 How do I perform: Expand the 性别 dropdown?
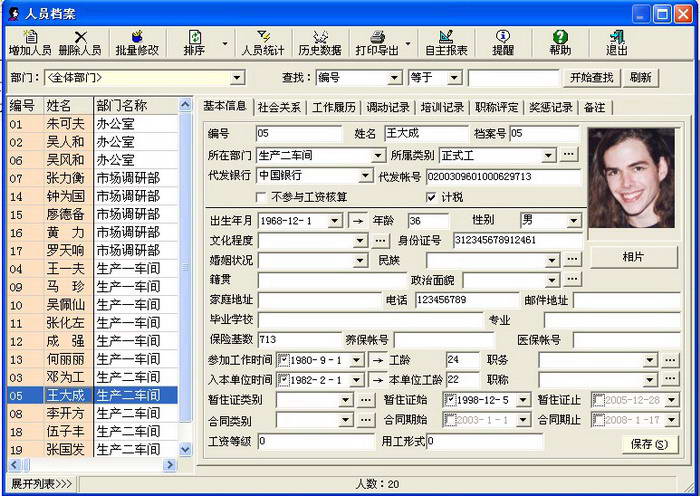(574, 221)
